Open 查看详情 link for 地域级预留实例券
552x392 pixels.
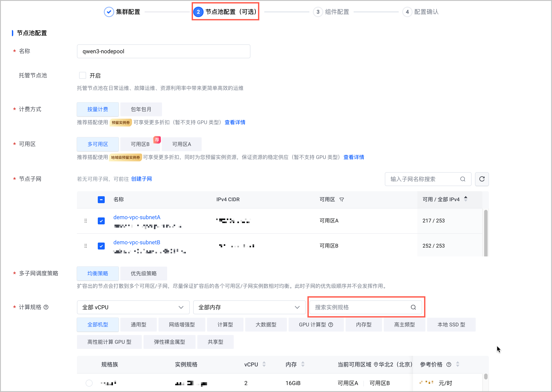click(x=354, y=157)
